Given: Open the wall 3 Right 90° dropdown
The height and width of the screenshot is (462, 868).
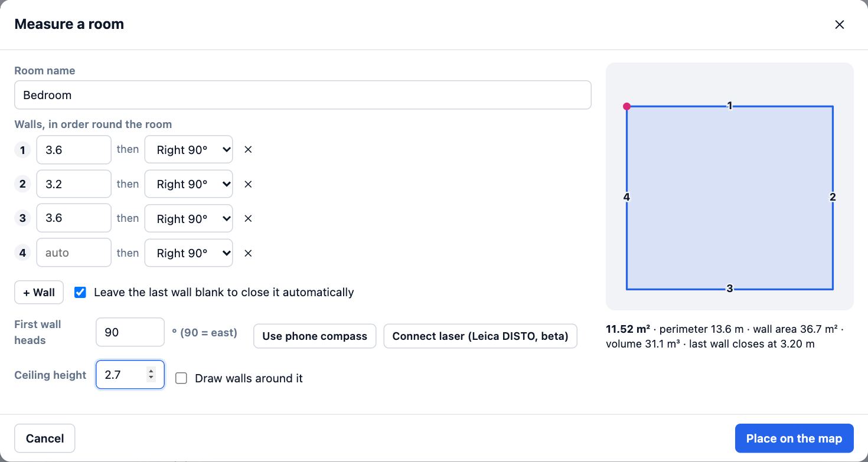Looking at the screenshot, I should pos(189,218).
